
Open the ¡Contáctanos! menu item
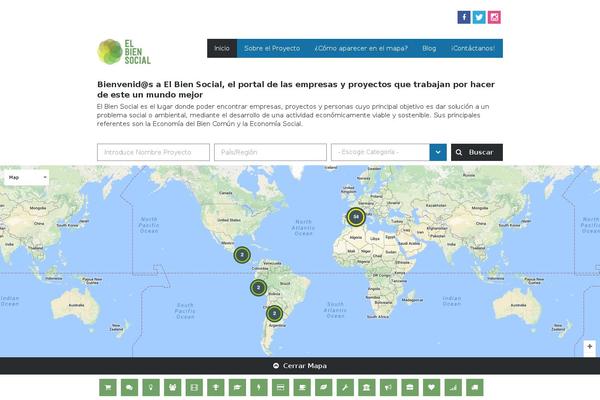(x=473, y=48)
